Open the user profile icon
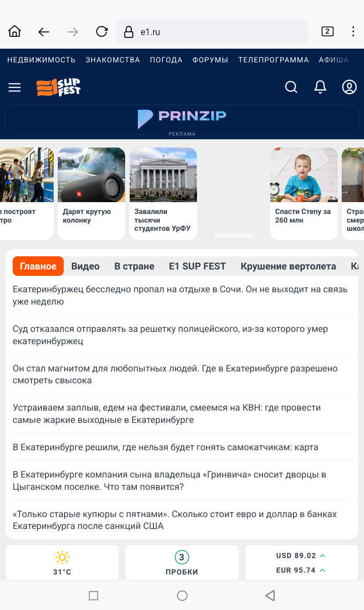Viewport: 364px width, 610px height. click(349, 87)
